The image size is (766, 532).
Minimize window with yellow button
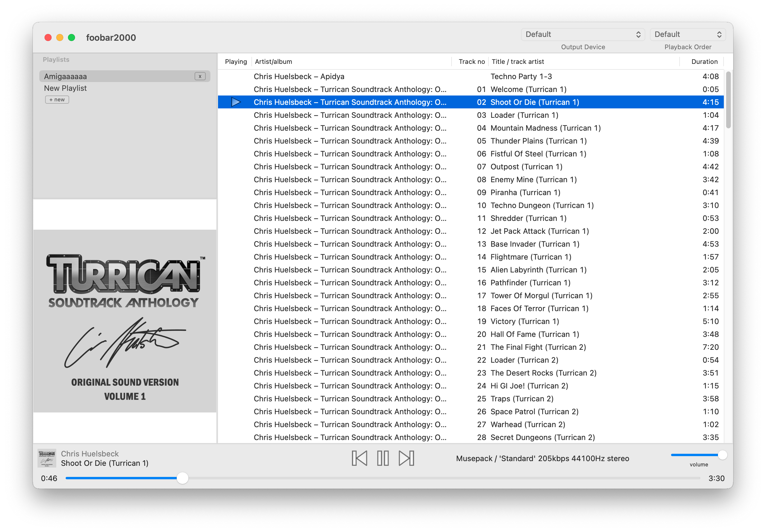coord(60,37)
